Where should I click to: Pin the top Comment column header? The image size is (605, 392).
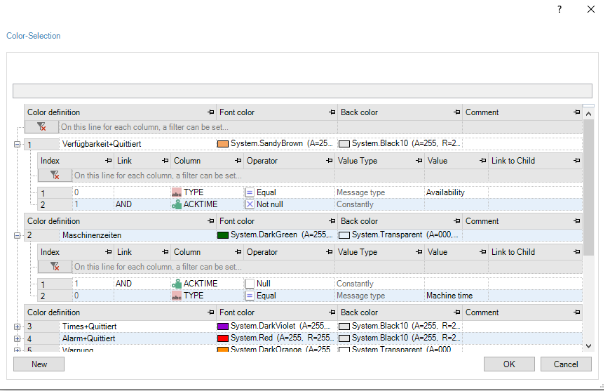pos(577,112)
